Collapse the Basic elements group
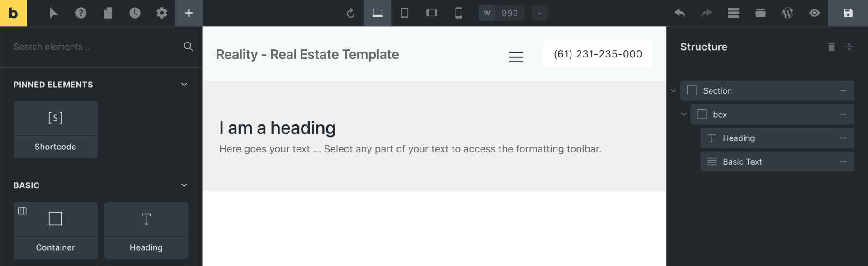868x266 pixels. (184, 185)
